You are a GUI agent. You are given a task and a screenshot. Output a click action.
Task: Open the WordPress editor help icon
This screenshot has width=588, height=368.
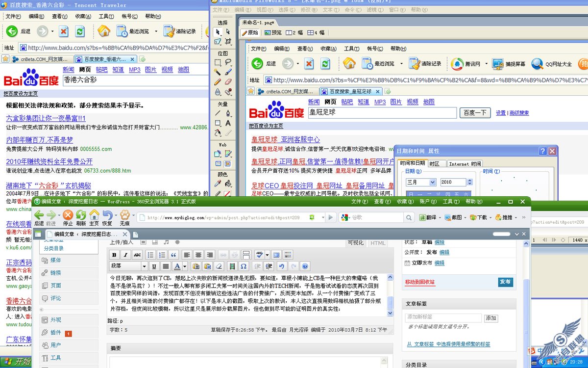pos(305,266)
